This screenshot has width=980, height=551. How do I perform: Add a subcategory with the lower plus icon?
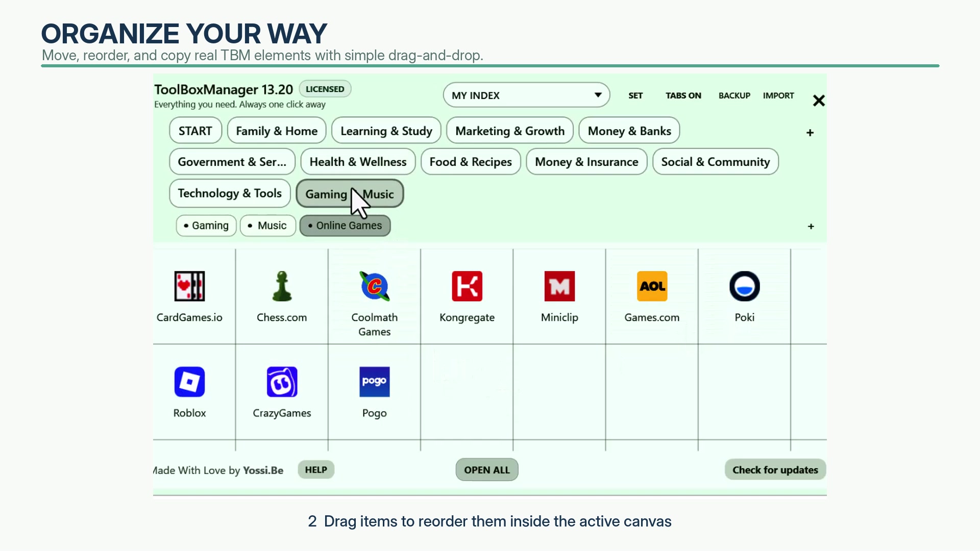pyautogui.click(x=811, y=226)
